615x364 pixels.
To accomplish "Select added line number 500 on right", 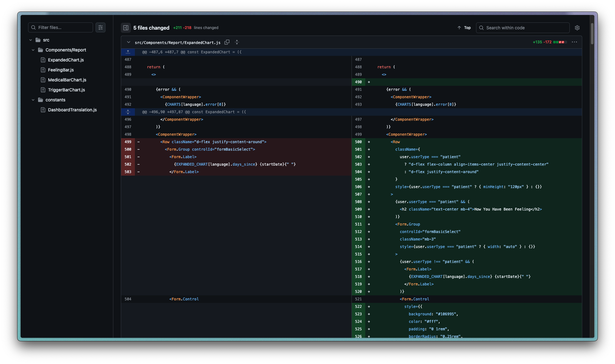I will [x=358, y=142].
